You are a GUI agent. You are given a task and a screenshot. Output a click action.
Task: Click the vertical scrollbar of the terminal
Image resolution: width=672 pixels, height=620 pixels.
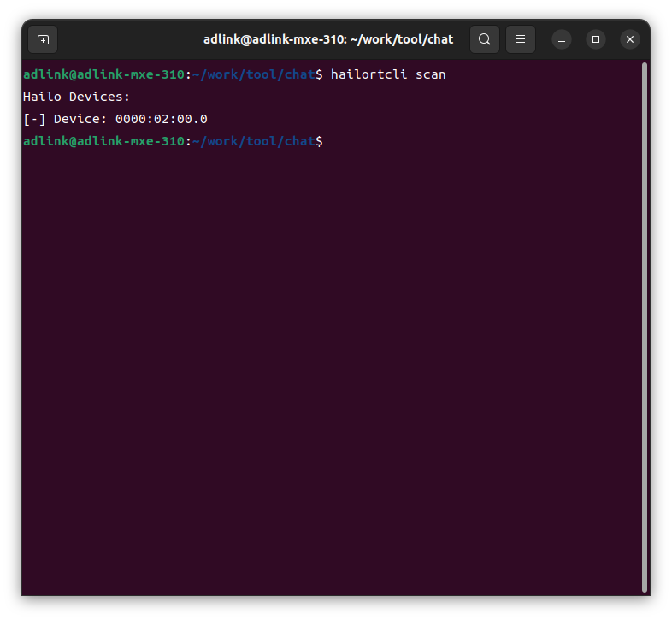click(644, 328)
